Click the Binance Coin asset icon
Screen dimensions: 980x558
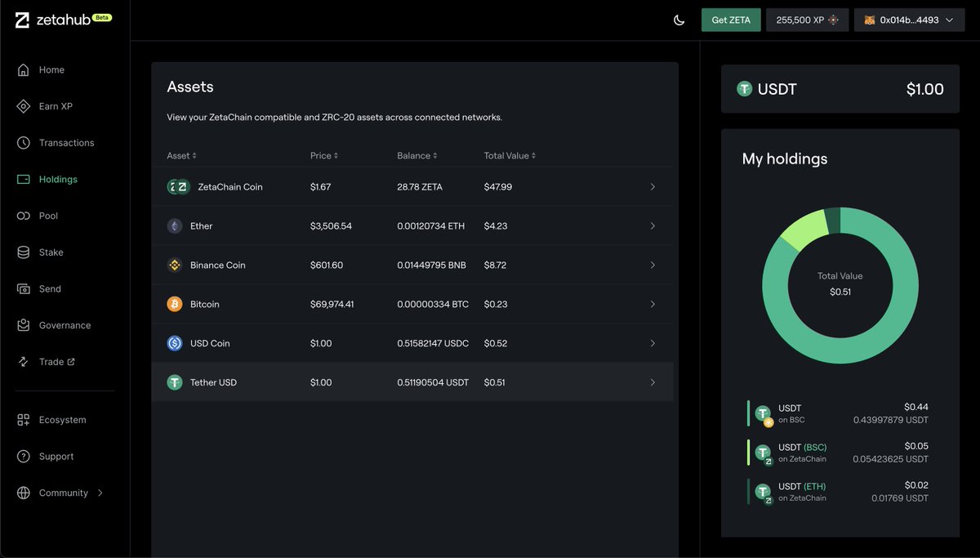click(175, 266)
